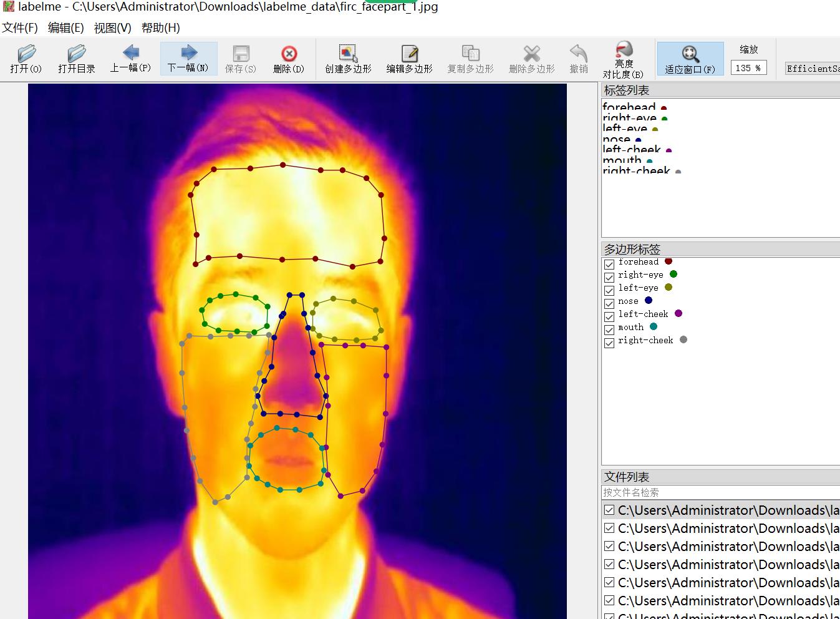Image resolution: width=840 pixels, height=619 pixels.
Task: Open the 文件(F) menu
Action: pos(20,28)
